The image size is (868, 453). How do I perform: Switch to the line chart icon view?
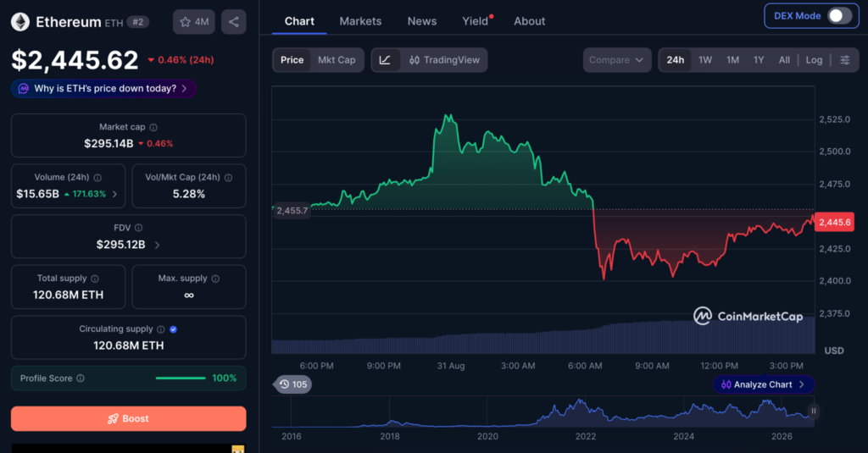coord(385,60)
